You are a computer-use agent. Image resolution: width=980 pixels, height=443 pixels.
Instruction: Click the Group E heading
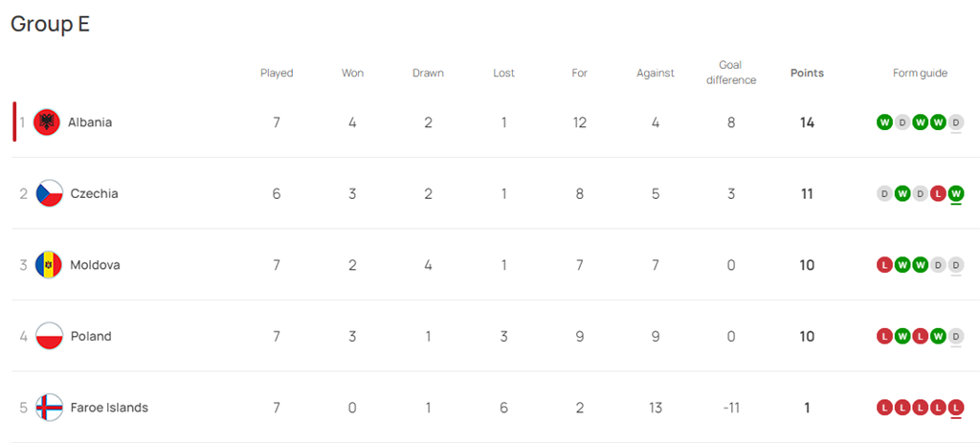coord(50,25)
